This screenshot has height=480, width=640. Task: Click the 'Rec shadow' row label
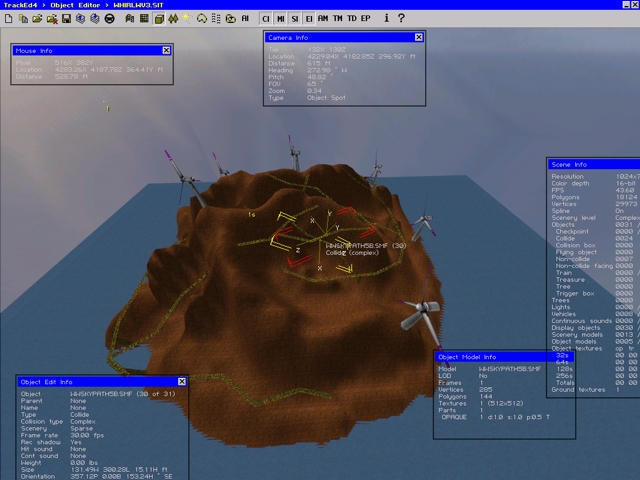(40, 442)
